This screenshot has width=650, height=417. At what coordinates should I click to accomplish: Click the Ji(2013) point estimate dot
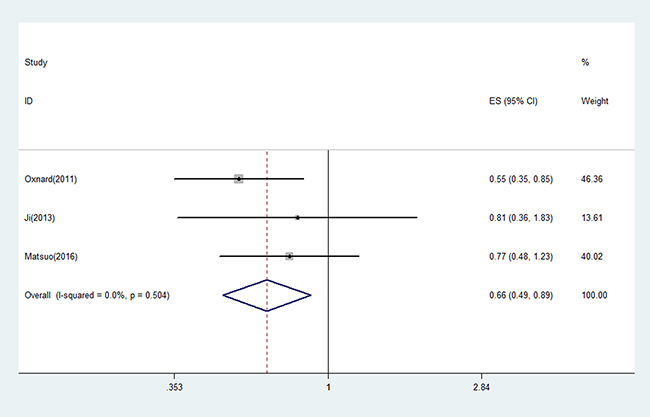pyautogui.click(x=298, y=218)
